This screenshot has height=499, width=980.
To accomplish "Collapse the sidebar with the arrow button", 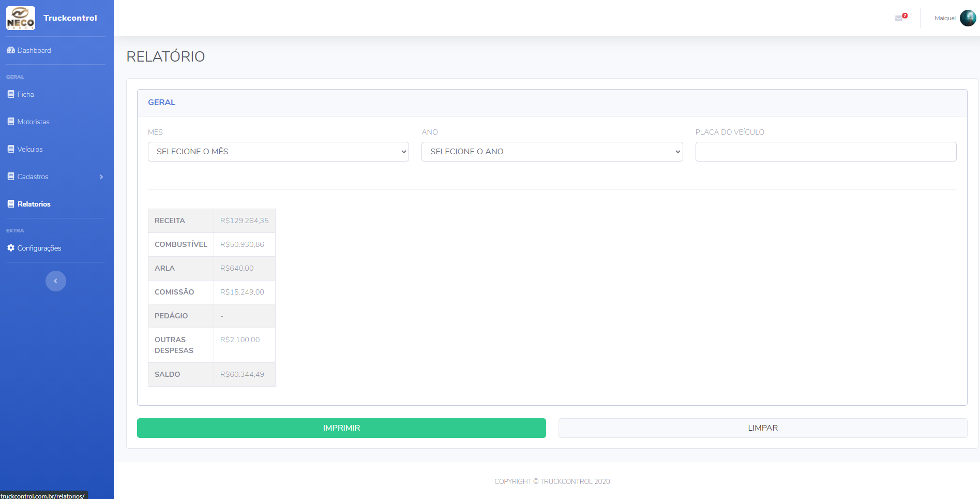I will (55, 281).
